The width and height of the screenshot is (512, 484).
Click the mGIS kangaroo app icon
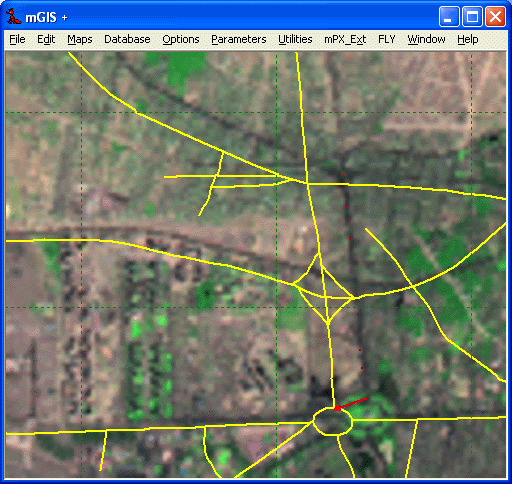tap(14, 17)
